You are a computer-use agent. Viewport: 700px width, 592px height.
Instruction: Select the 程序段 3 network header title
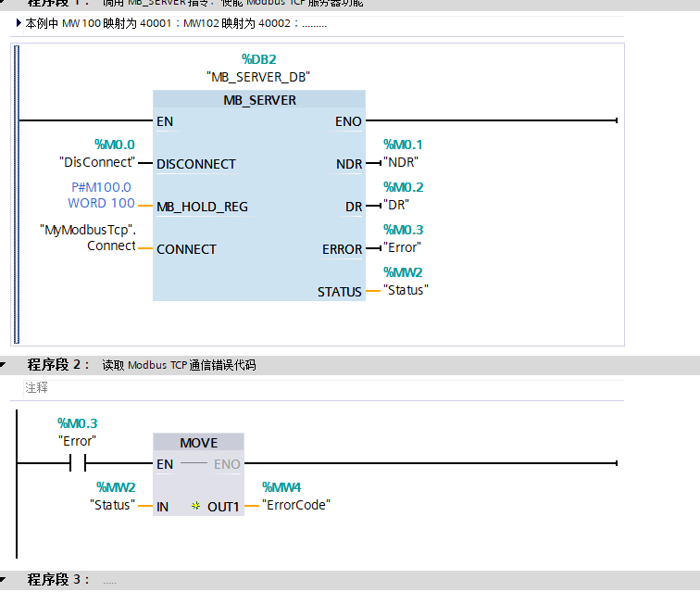58,579
